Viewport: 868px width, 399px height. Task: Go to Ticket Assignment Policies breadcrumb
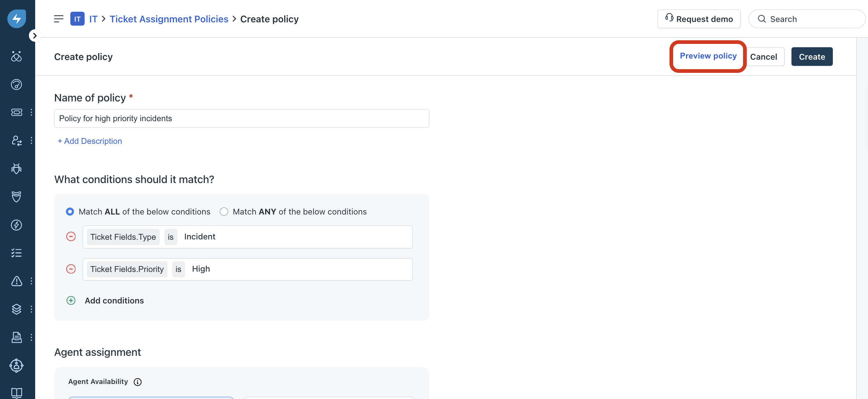pyautogui.click(x=169, y=19)
